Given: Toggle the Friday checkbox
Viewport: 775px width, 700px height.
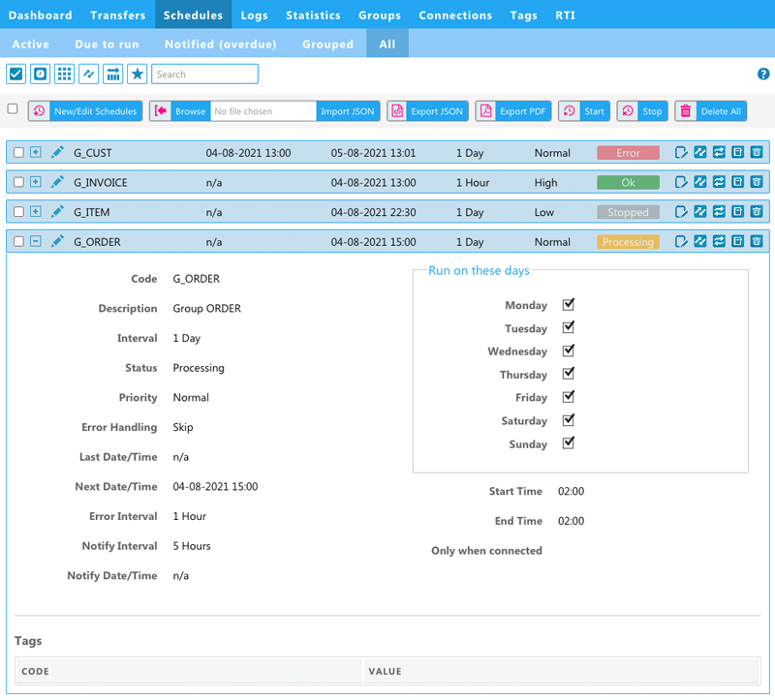Looking at the screenshot, I should (x=569, y=397).
